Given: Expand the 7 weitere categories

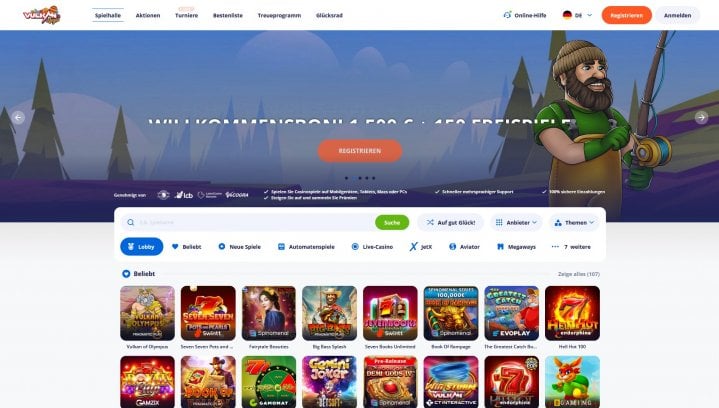Looking at the screenshot, I should [x=571, y=247].
